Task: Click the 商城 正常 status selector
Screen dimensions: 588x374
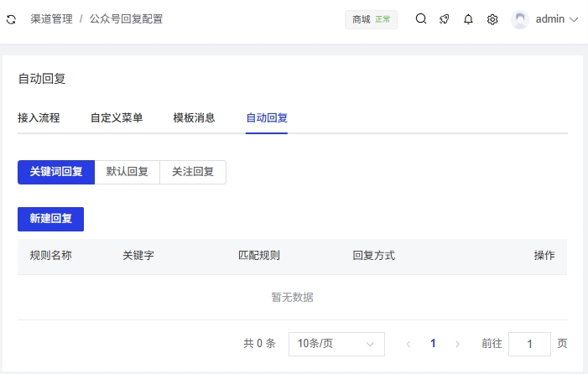Action: coord(371,19)
